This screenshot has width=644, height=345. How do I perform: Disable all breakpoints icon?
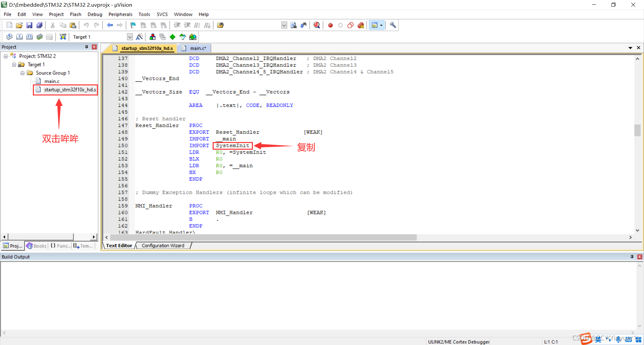coord(351,25)
